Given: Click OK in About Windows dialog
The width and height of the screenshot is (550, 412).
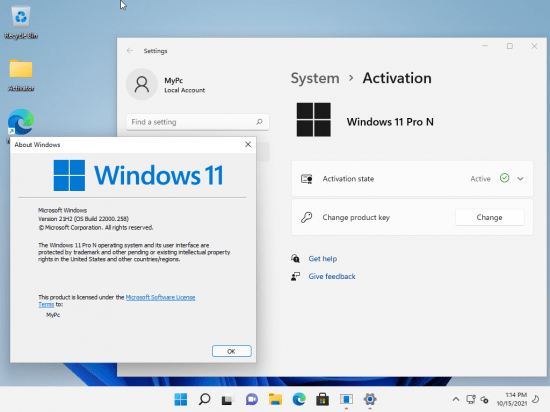Looking at the screenshot, I should pos(232,351).
